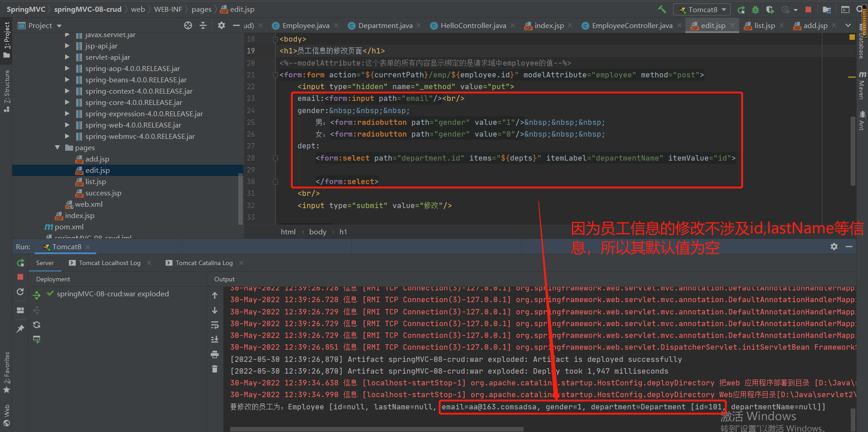This screenshot has height=432, width=868.
Task: Expand spring-webmvc-4.0.0.RELEASE.jar node
Action: (67, 136)
